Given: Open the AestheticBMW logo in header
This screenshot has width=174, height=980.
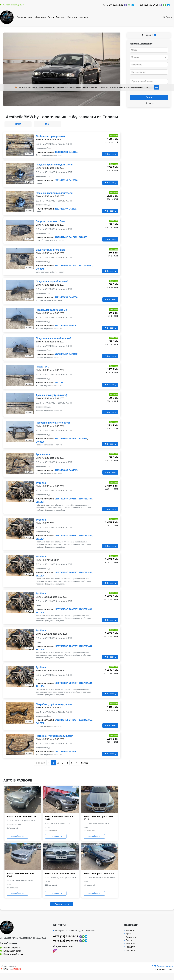Looking at the screenshot, I should (7, 17).
